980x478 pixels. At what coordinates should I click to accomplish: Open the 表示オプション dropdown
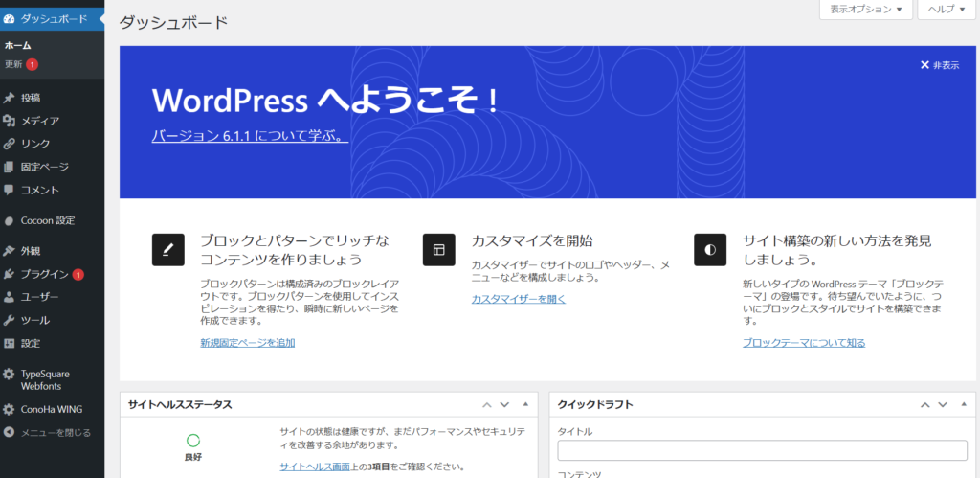(865, 10)
